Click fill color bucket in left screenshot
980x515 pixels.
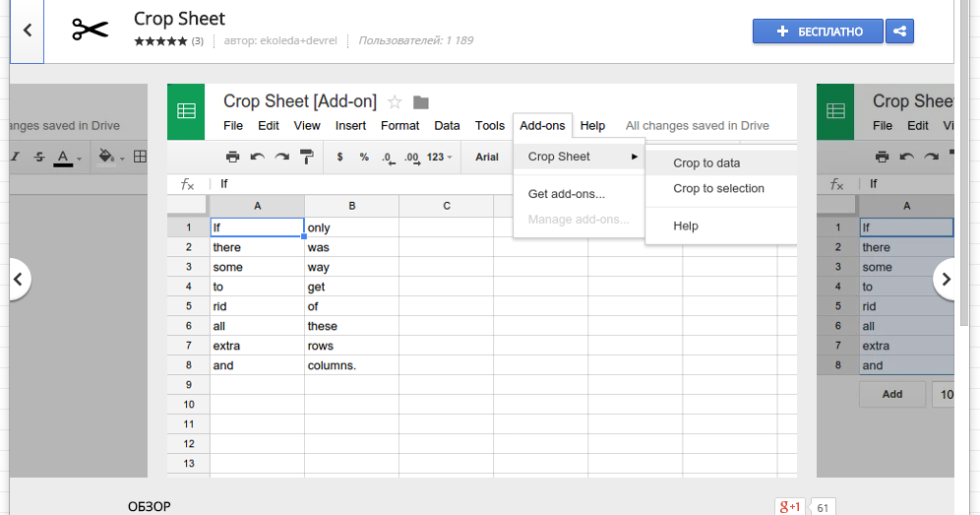pos(107,156)
